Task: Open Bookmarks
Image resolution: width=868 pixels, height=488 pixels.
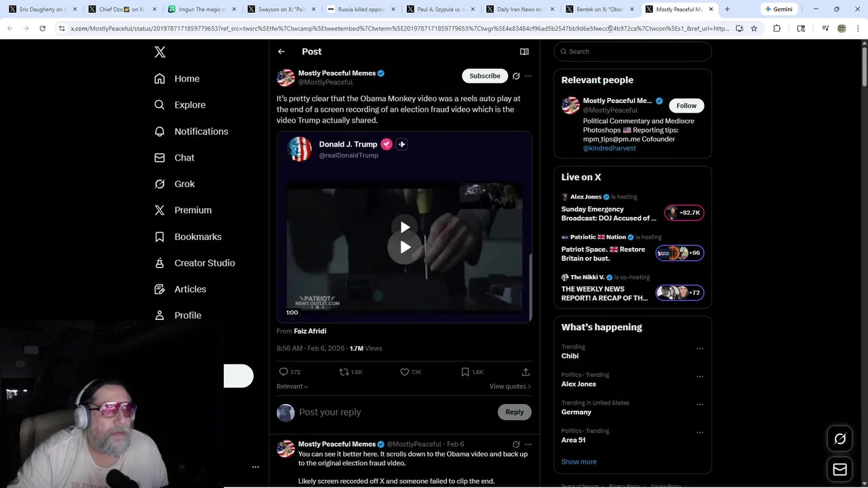Action: tap(188, 237)
